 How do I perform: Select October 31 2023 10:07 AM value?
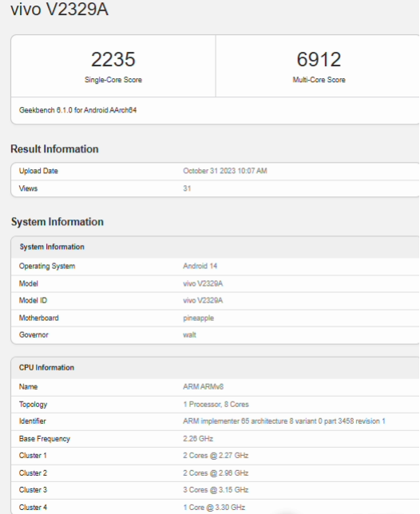[225, 171]
